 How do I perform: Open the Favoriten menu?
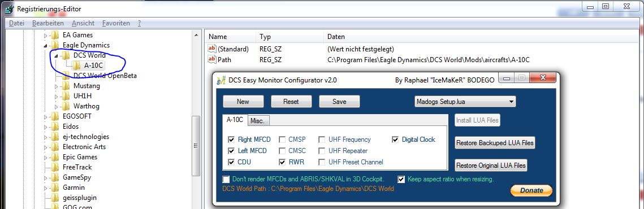(x=116, y=23)
